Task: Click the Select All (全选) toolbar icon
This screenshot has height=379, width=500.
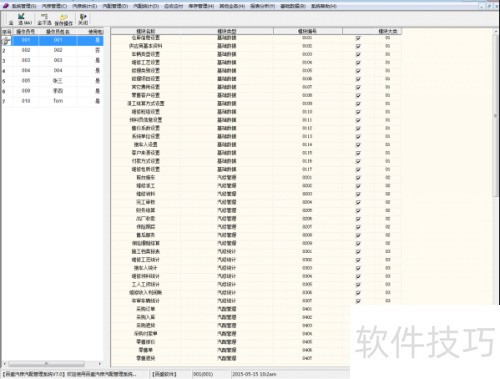Action: (21, 19)
